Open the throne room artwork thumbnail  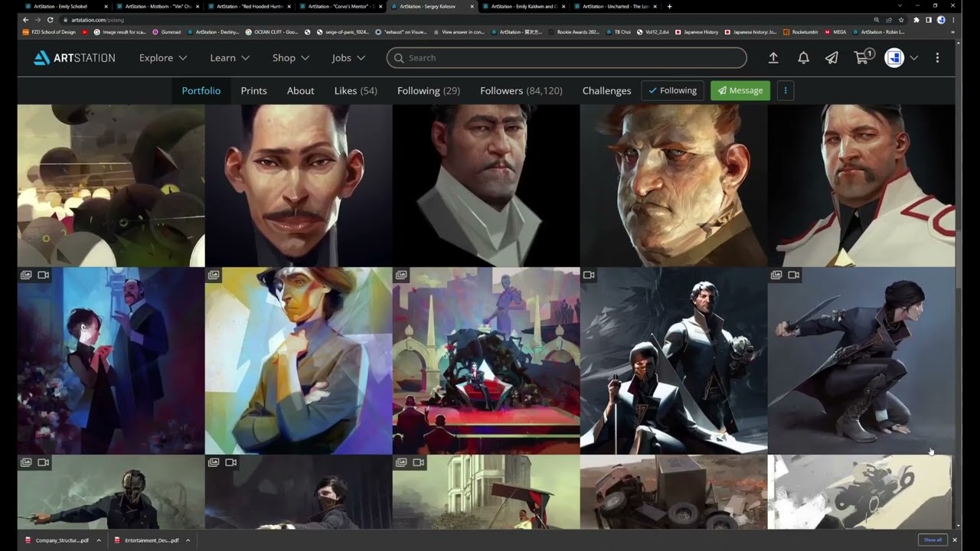486,360
